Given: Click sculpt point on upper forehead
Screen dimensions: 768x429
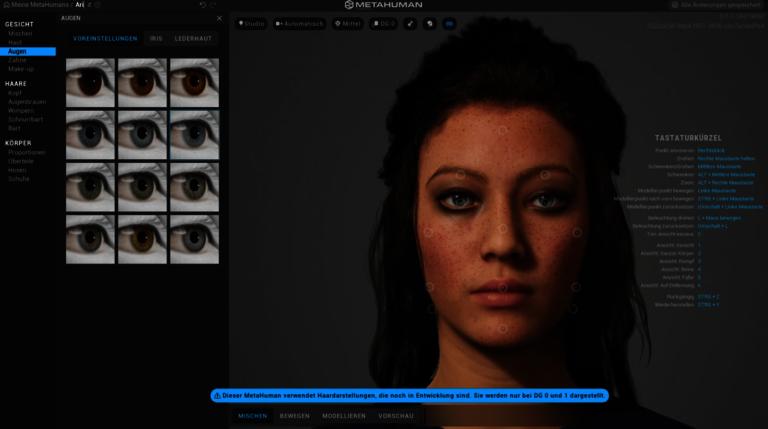Looking at the screenshot, I should coord(503,130).
